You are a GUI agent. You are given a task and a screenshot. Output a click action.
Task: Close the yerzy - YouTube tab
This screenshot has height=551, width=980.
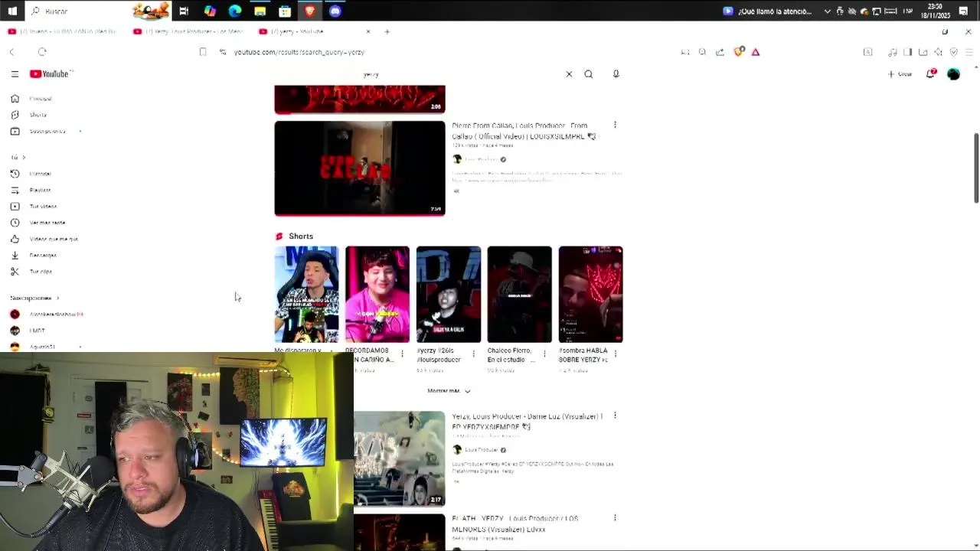point(368,31)
